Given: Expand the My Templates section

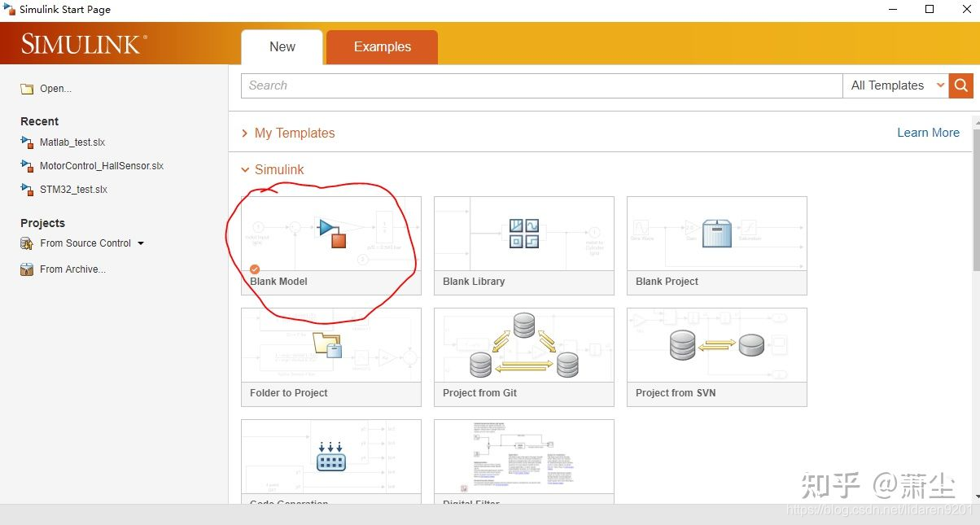Looking at the screenshot, I should point(288,133).
